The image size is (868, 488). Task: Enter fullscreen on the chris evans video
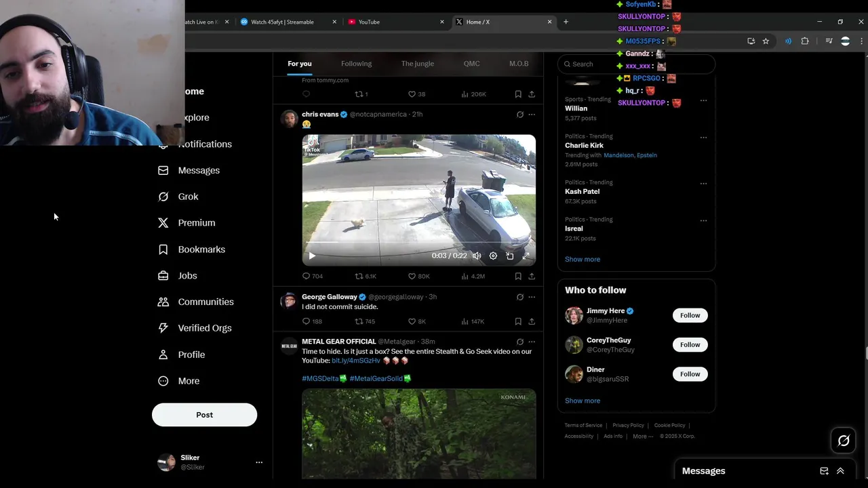pos(526,256)
